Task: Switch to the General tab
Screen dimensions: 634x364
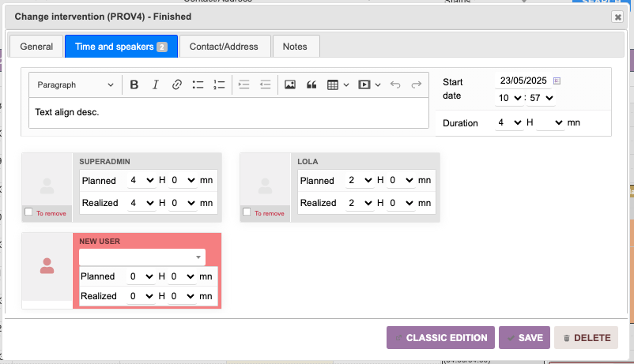Action: [x=36, y=47]
